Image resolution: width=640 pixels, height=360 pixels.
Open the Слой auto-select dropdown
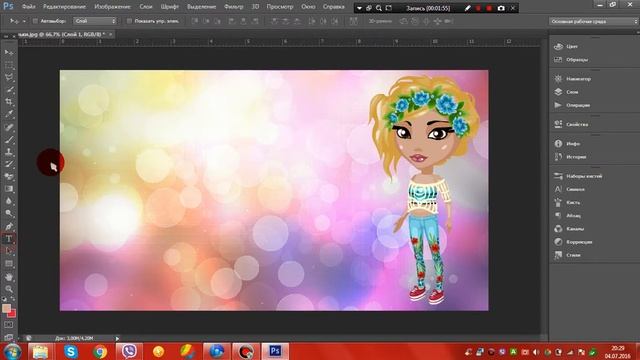tap(95, 21)
